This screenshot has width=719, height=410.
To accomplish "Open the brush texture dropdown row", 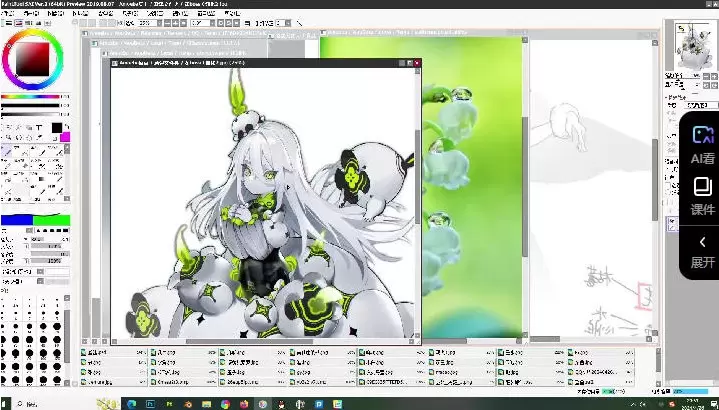I will coord(40,281).
